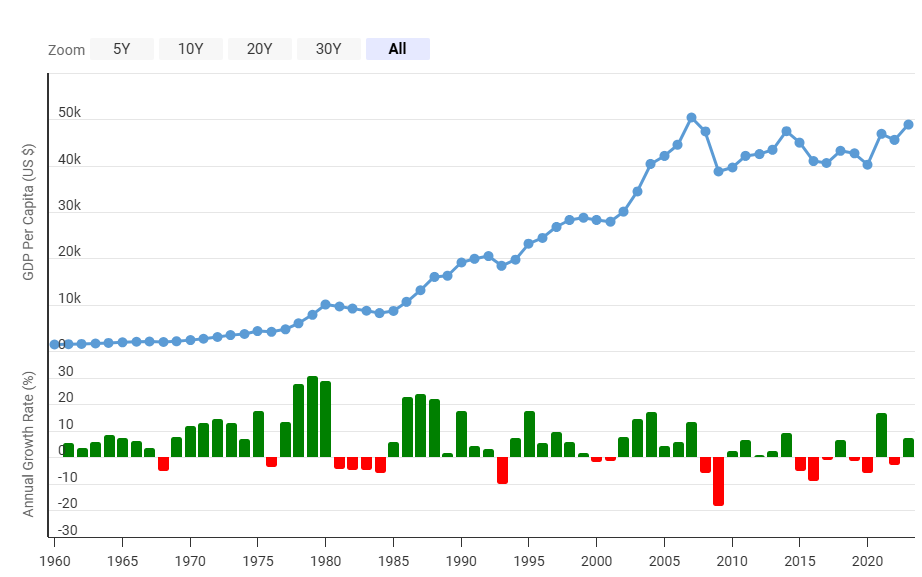The height and width of the screenshot is (577, 922).
Task: Switch zoom to 30Y
Action: (328, 49)
